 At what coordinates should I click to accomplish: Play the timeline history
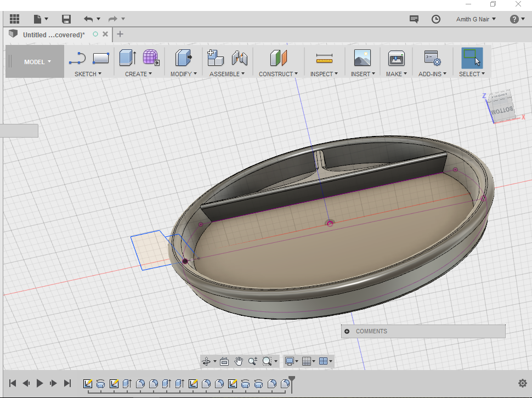point(39,384)
